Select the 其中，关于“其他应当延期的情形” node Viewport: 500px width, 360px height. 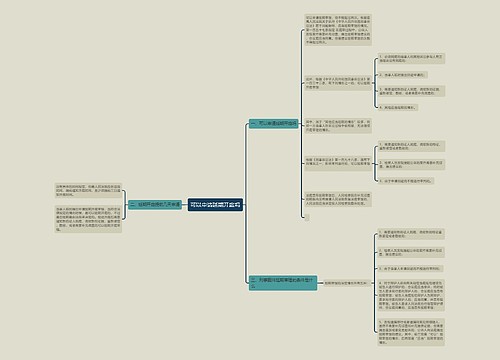coord(338,126)
